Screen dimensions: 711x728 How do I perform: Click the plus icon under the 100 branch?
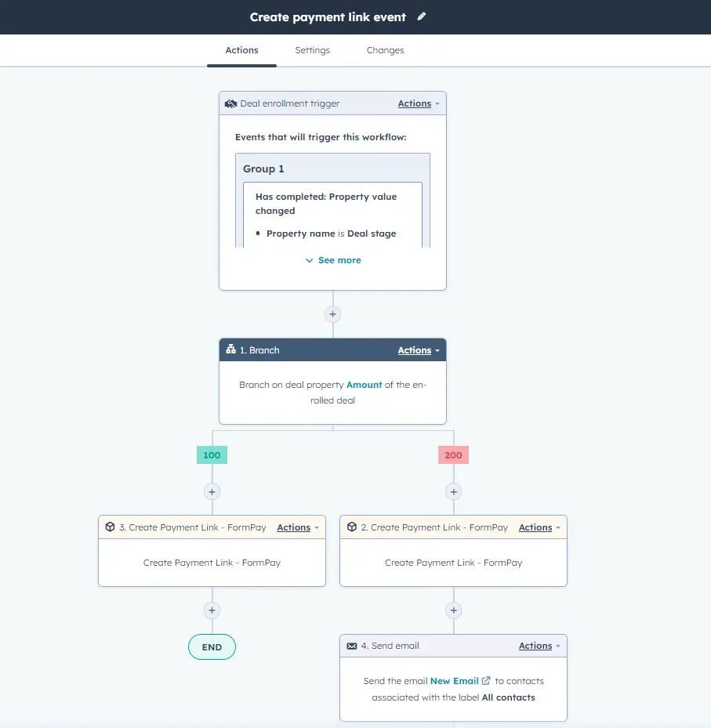coord(212,491)
